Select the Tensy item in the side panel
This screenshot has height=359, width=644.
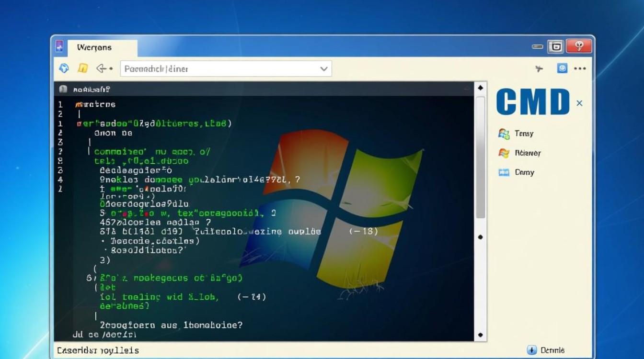pyautogui.click(x=524, y=134)
